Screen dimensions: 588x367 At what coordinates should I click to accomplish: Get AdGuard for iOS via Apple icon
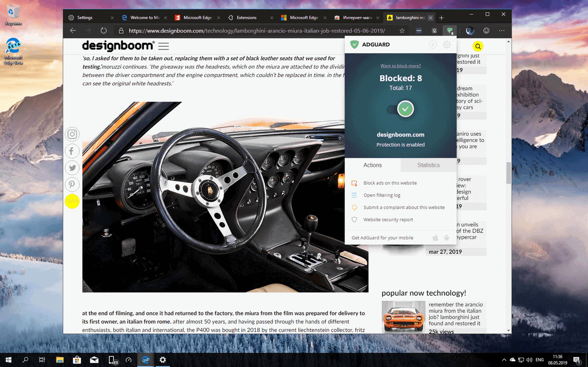click(x=435, y=238)
